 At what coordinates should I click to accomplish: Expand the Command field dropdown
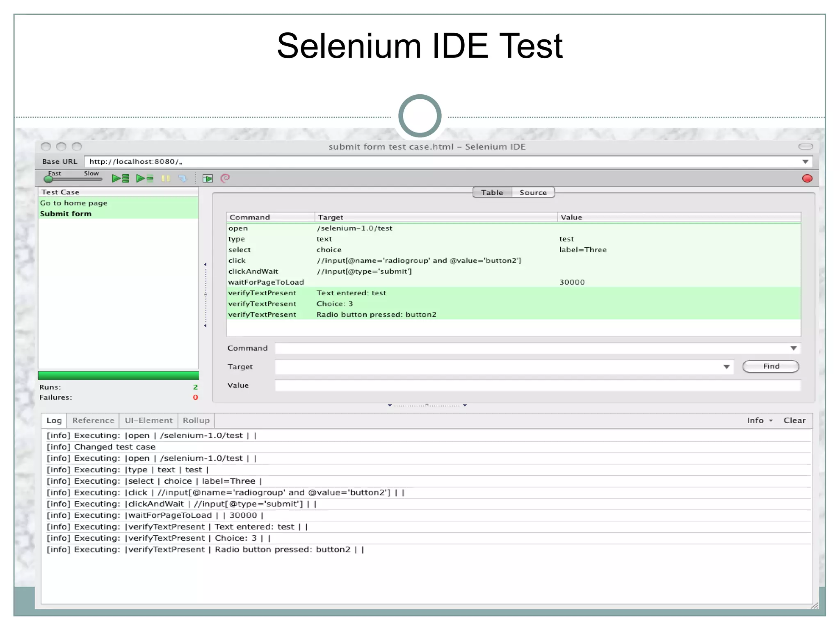[x=793, y=348]
